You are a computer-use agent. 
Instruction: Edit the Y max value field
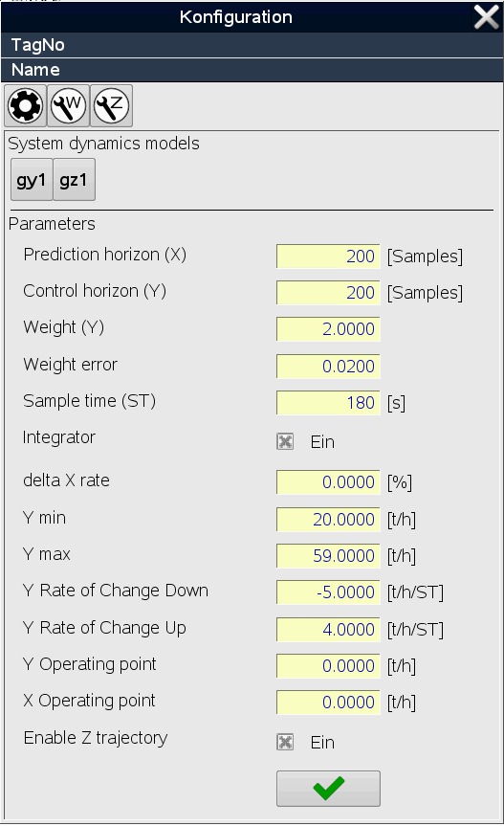coord(328,556)
